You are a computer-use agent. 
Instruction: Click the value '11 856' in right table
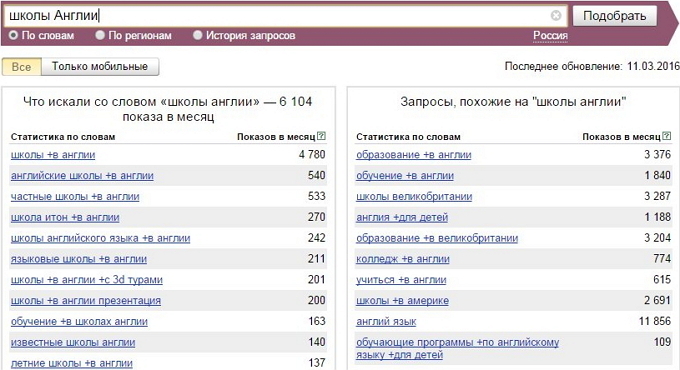tap(654, 321)
